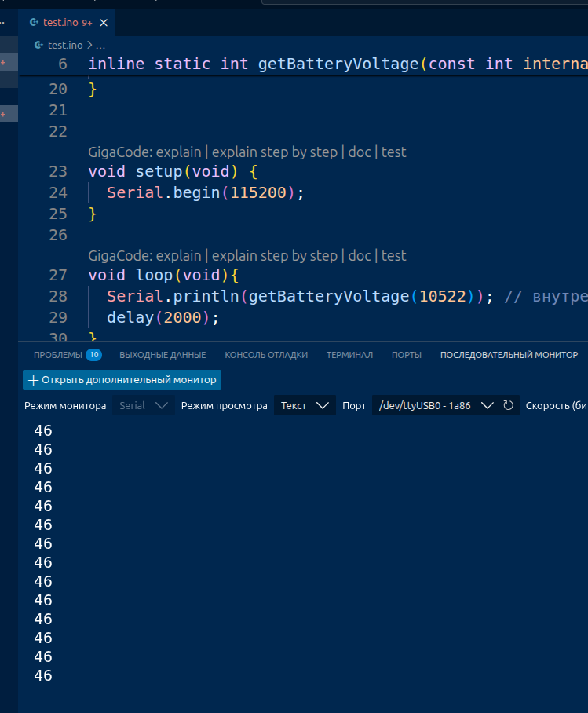
Task: Switch to the ВЫХОДНЫЕ ДАННЫЕ tab
Action: point(163,355)
